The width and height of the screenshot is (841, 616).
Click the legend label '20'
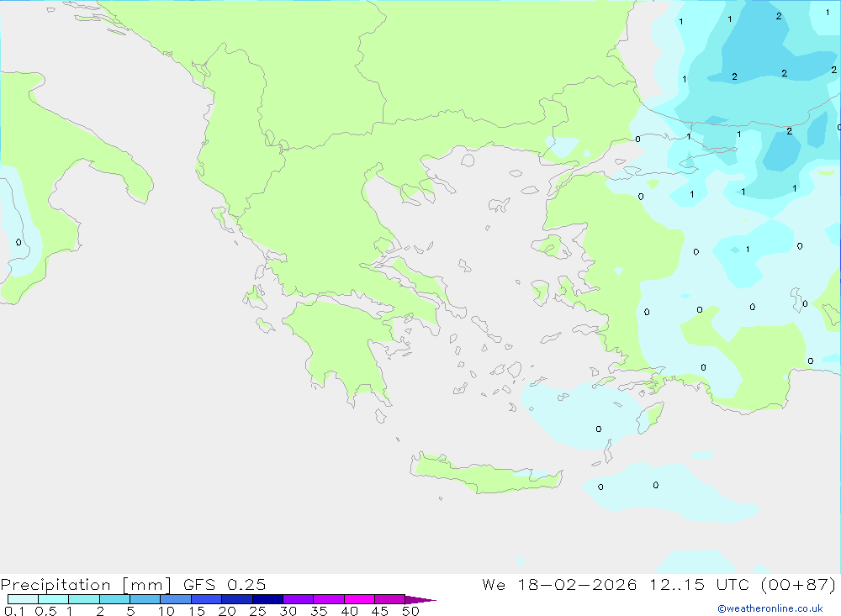click(x=227, y=611)
